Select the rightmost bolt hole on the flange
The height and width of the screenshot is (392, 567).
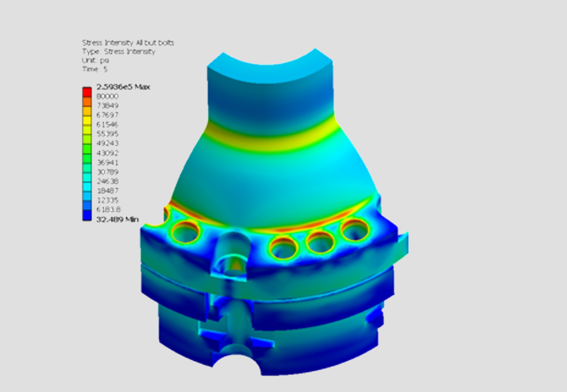[355, 230]
